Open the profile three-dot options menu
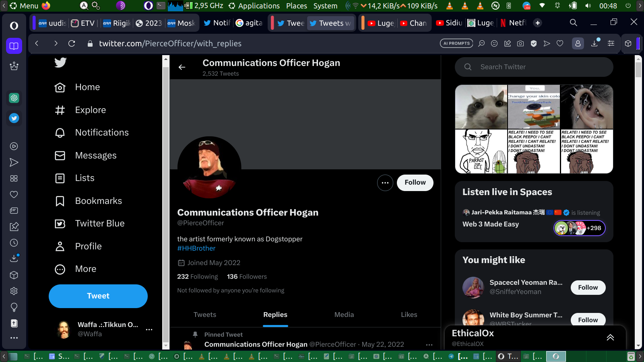 pos(385,183)
